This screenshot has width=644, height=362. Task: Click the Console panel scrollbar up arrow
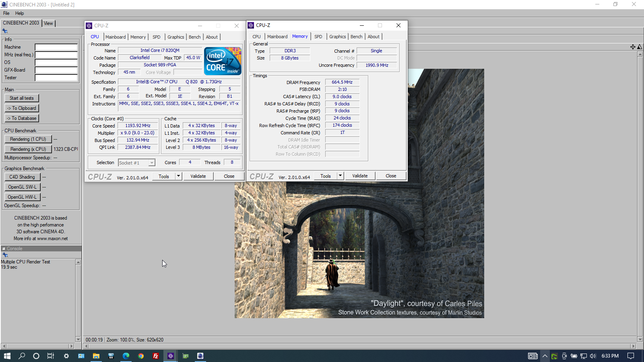[78, 262]
